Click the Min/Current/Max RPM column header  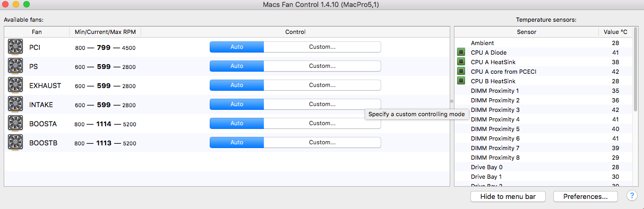coord(105,32)
